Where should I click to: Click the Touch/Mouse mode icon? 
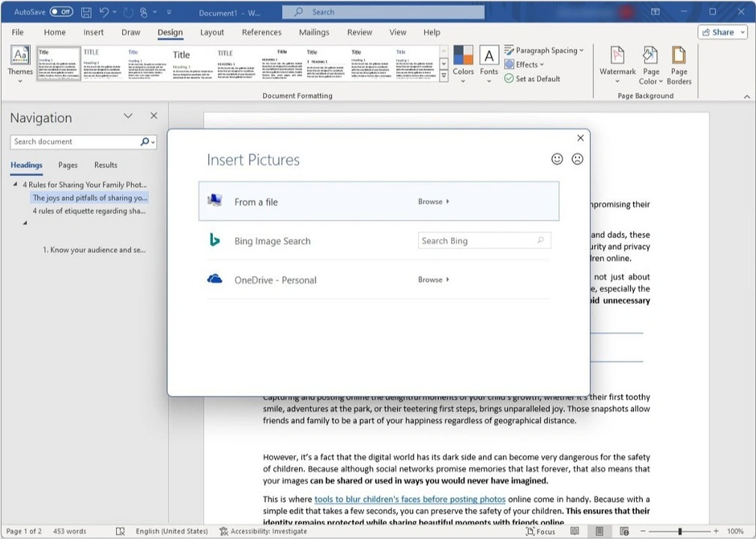point(144,13)
